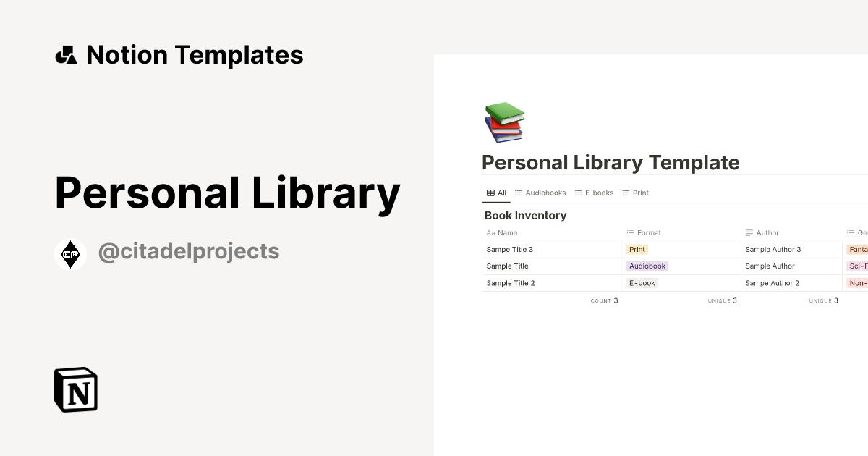The width and height of the screenshot is (868, 456).
Task: Open the Format column header menu
Action: pos(649,232)
